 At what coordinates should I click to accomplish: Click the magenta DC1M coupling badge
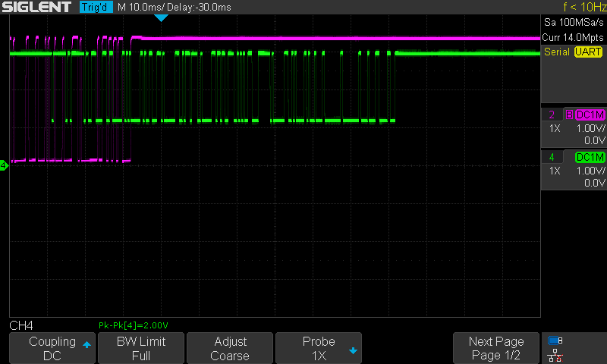590,115
